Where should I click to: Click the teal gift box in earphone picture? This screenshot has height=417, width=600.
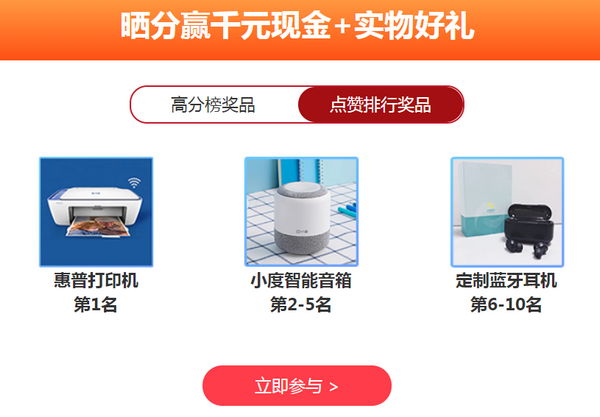[x=483, y=197]
